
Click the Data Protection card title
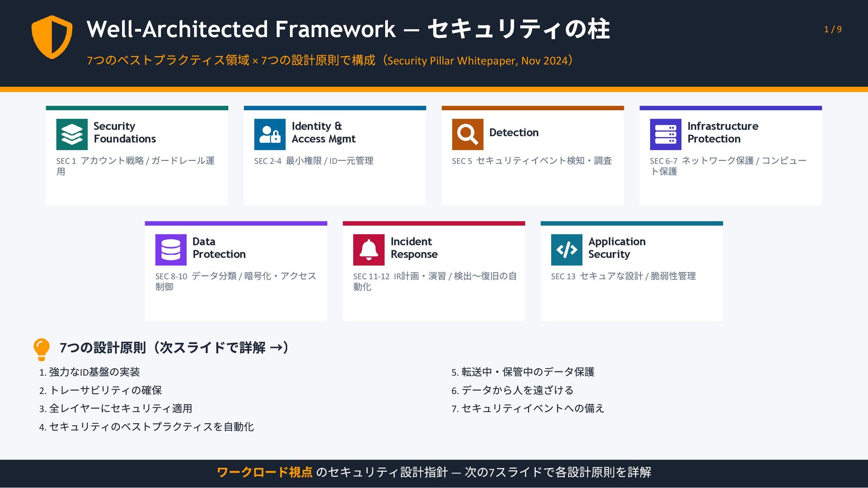point(219,248)
